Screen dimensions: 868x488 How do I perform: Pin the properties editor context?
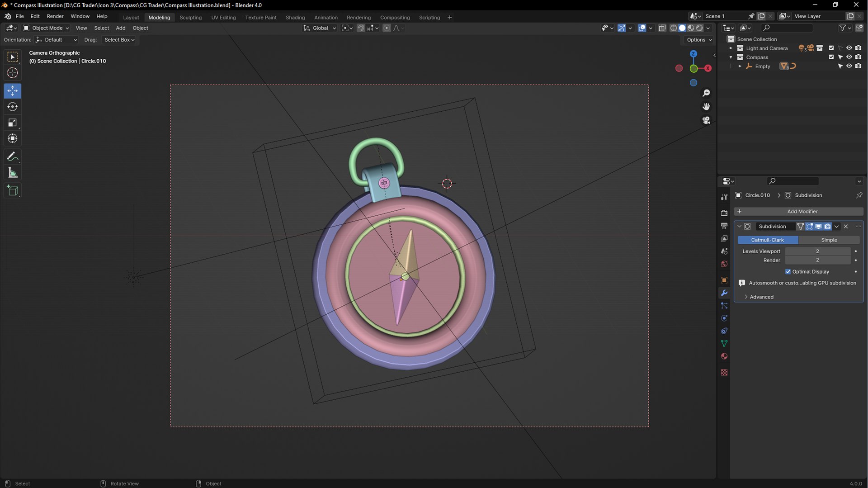tap(859, 195)
